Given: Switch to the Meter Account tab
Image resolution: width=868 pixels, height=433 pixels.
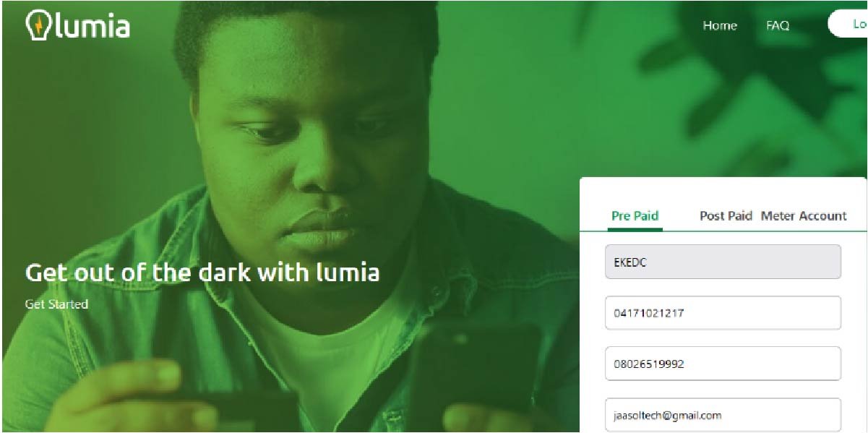Looking at the screenshot, I should click(804, 215).
